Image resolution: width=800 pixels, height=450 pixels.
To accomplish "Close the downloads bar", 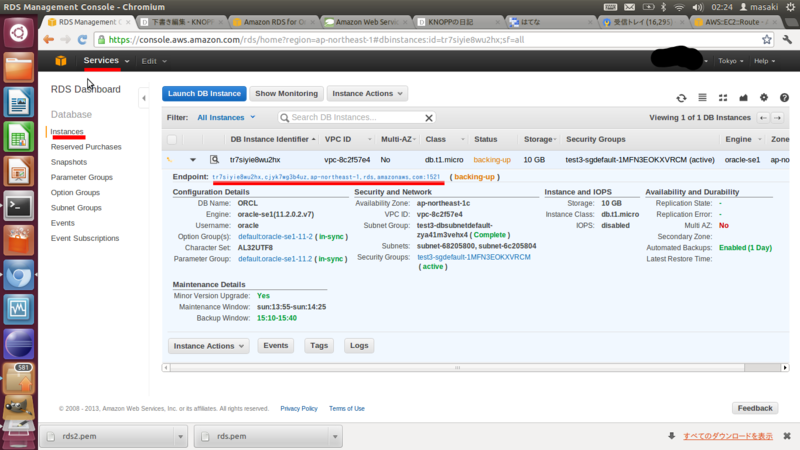I will click(787, 436).
